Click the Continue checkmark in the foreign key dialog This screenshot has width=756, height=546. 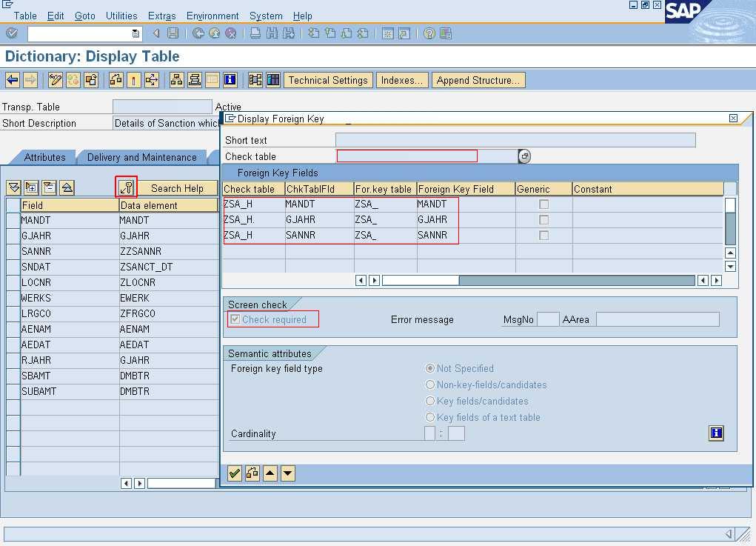(x=235, y=473)
